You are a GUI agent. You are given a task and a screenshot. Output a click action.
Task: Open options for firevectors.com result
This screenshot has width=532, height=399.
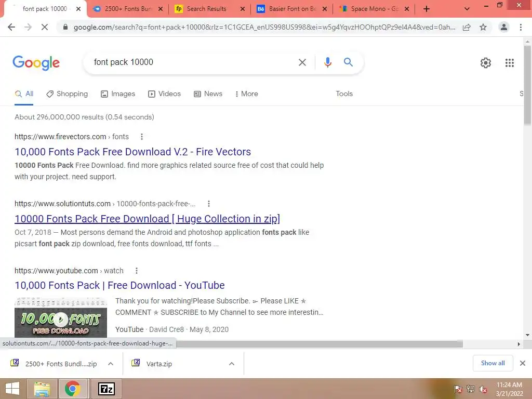coord(142,137)
